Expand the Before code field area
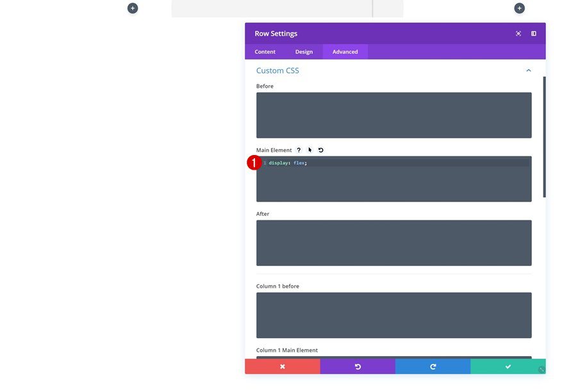 click(x=394, y=115)
